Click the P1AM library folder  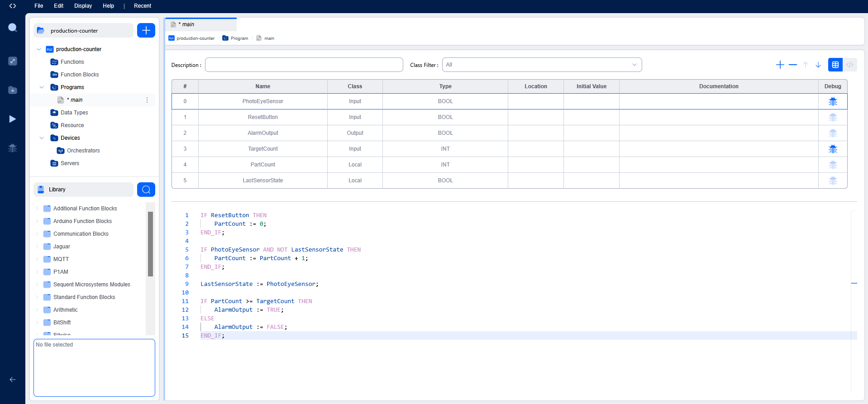(61, 272)
